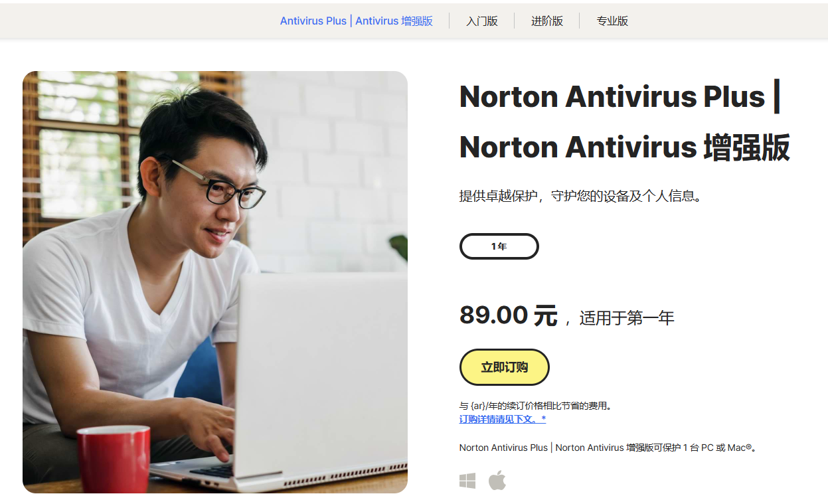The image size is (828, 504).
Task: Select the Antivirus Plus | Antivirus 增强版 tab
Action: click(x=357, y=21)
